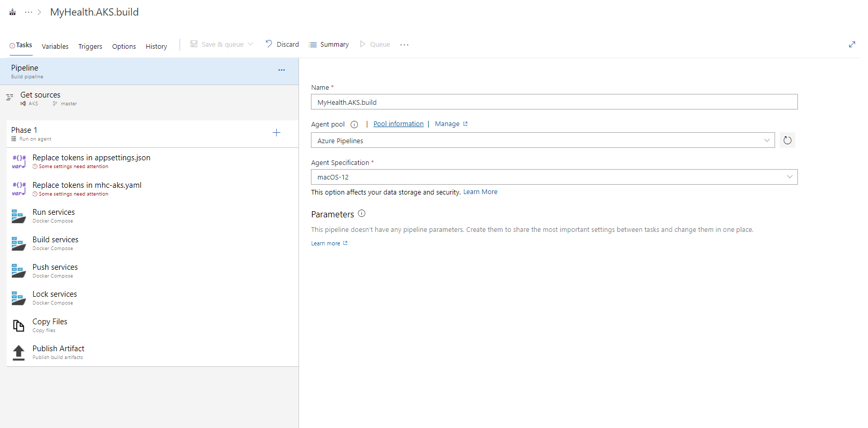Image resolution: width=868 pixels, height=428 pixels.
Task: Click Docker Compose icon for Run services
Action: [19, 216]
